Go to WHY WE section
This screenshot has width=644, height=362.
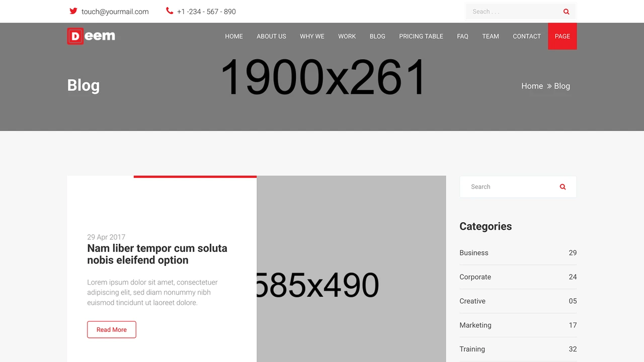(312, 36)
